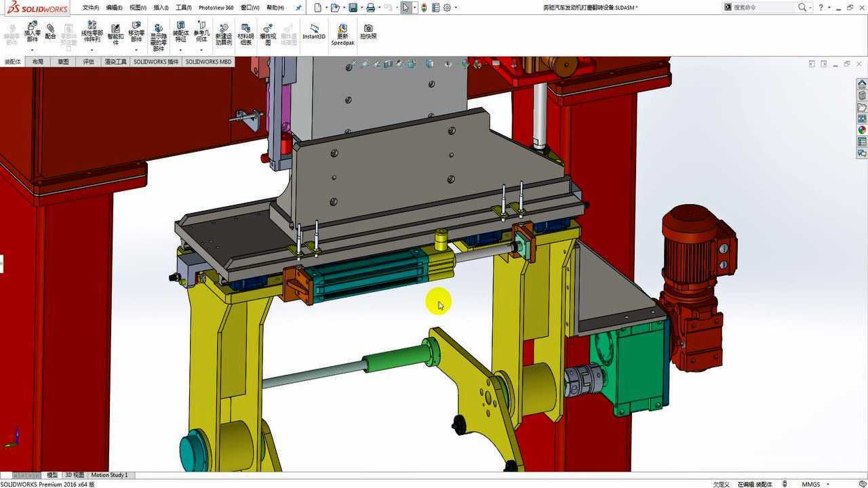Click the Print icon in the quick toolbar
This screenshot has height=488, width=868.
point(370,7)
